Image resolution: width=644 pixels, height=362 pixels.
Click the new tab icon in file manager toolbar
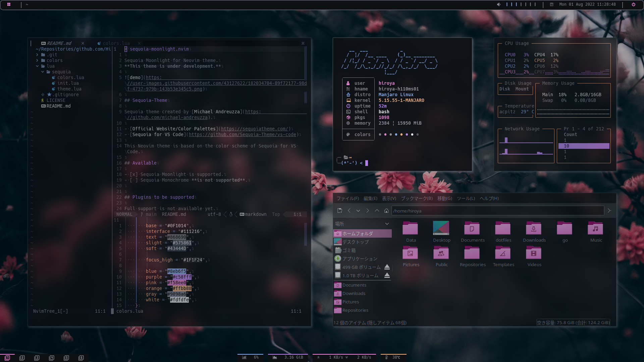pyautogui.click(x=339, y=210)
